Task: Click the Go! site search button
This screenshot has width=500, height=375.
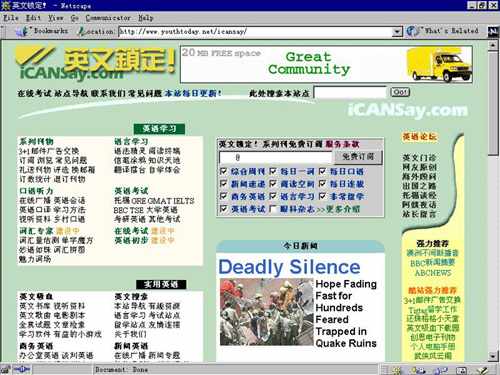Action: point(400,92)
